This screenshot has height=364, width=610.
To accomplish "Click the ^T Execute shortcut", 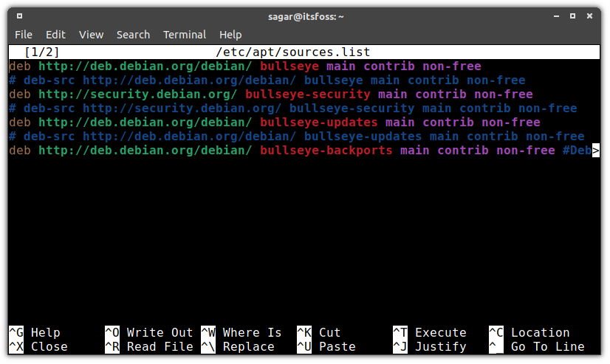I will (x=430, y=332).
